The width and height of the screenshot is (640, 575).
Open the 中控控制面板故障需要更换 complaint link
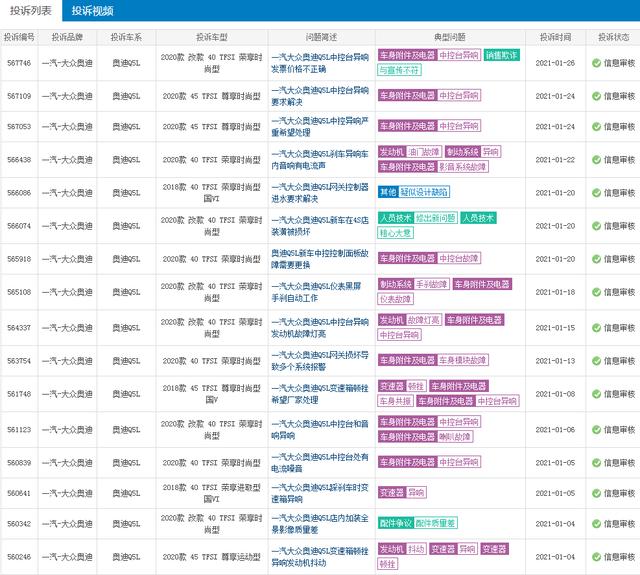[320, 259]
